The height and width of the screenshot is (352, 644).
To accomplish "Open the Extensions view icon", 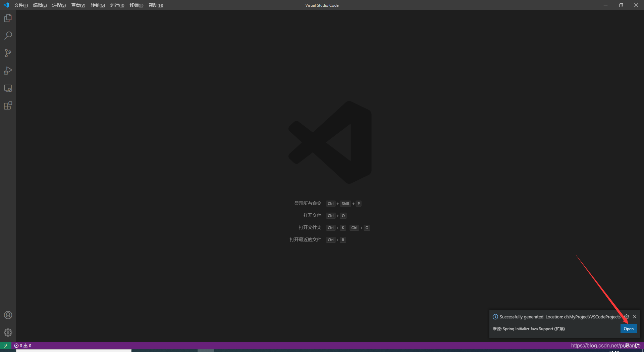I will pos(8,106).
